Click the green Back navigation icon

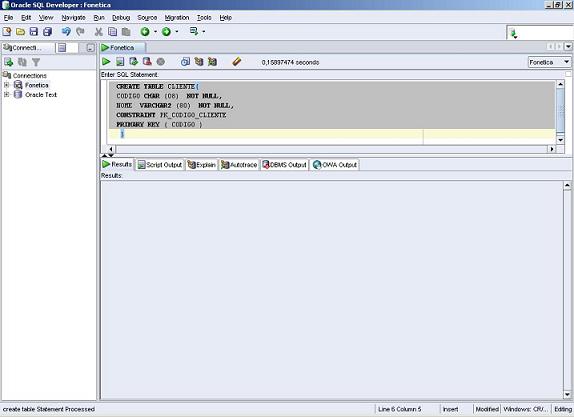tap(145, 31)
